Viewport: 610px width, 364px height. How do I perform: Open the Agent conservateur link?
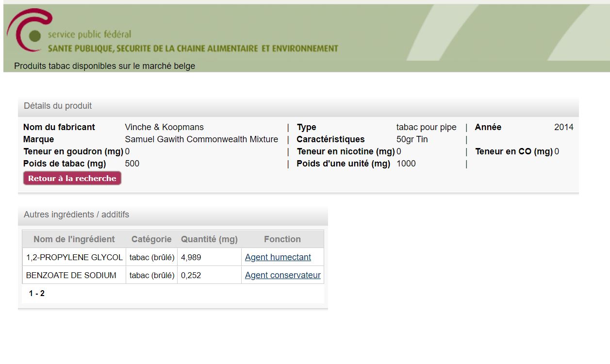283,275
